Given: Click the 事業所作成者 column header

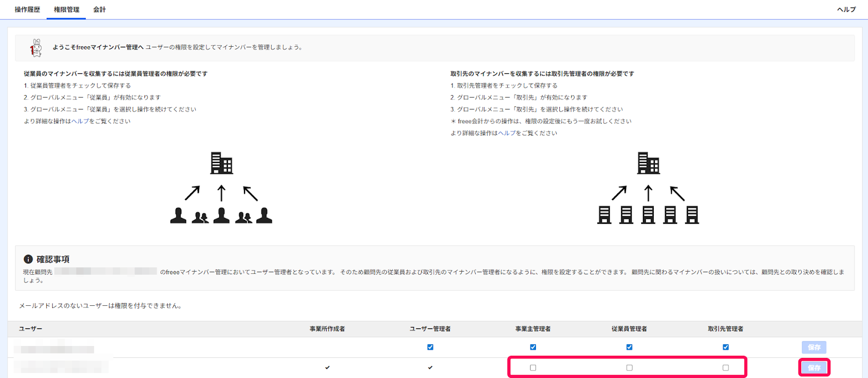Looking at the screenshot, I should tap(327, 329).
